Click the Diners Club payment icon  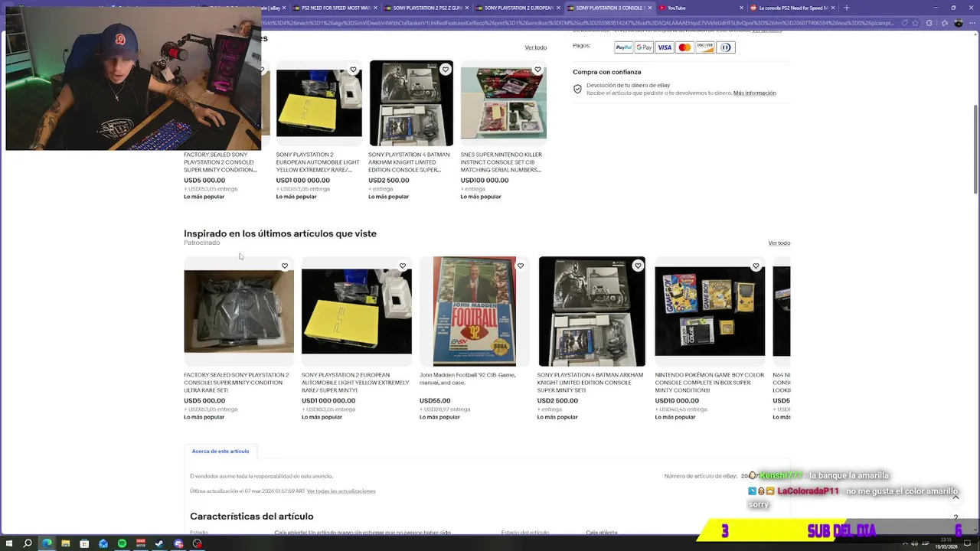tap(726, 47)
